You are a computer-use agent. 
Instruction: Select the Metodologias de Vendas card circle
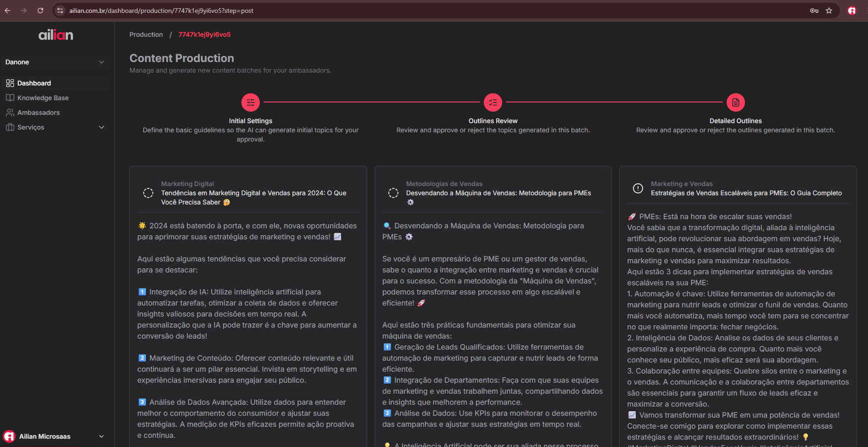tap(393, 193)
